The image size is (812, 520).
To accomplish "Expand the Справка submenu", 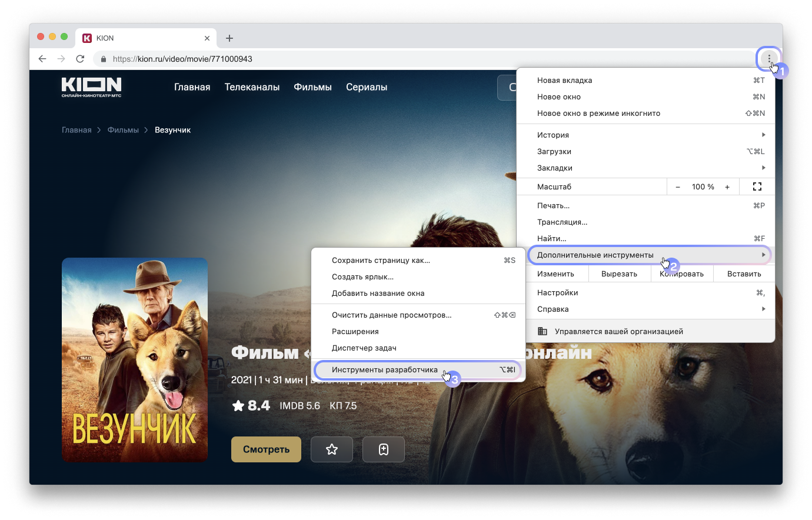I will (x=645, y=309).
